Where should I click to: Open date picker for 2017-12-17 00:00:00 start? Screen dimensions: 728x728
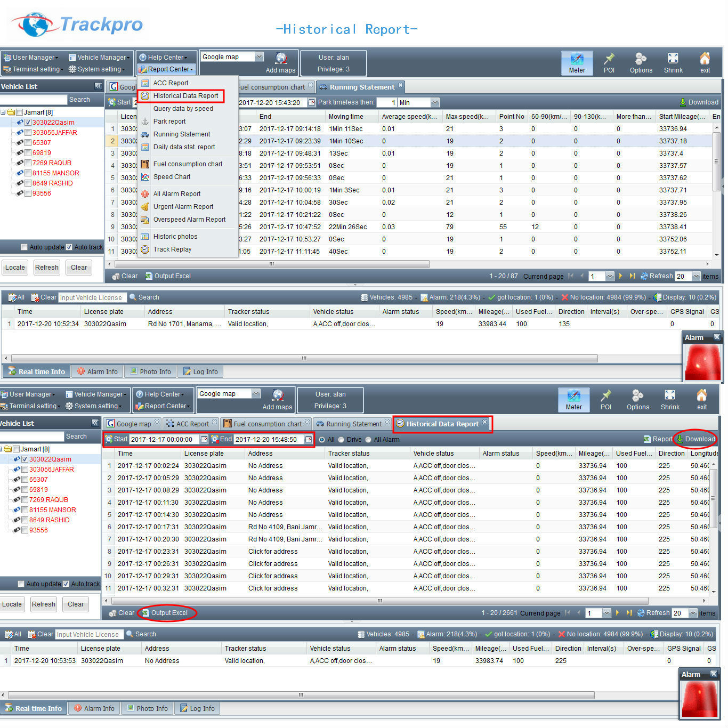(204, 440)
